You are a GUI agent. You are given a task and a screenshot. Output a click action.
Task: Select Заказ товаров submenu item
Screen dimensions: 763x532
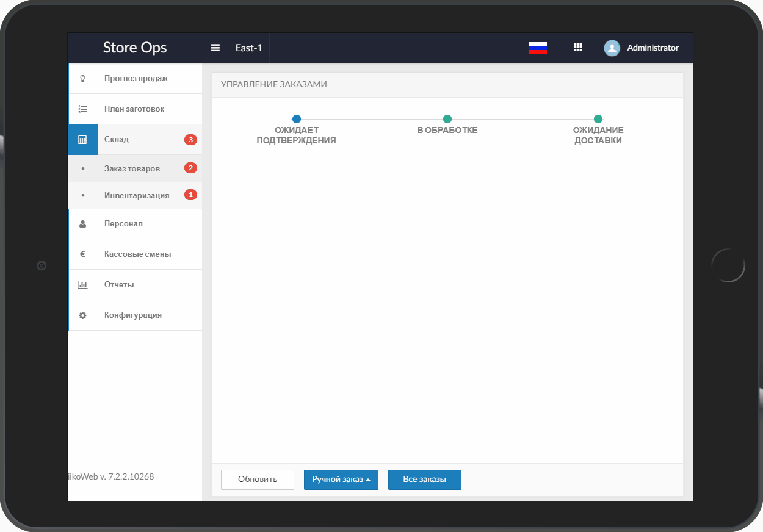coord(136,168)
